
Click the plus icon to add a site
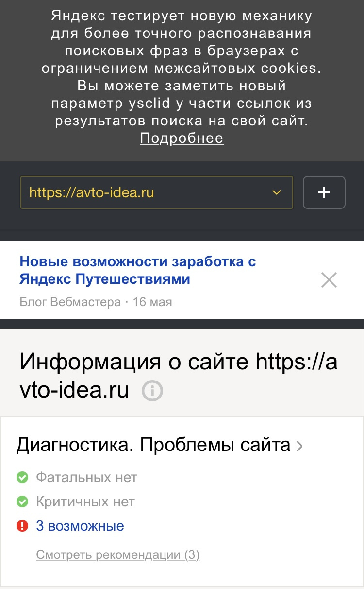click(x=324, y=192)
